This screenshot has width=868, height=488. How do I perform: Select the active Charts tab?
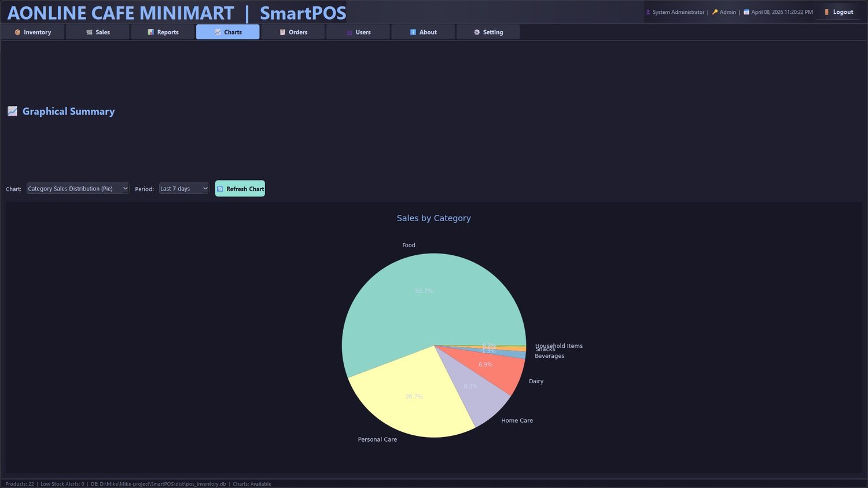click(x=228, y=32)
